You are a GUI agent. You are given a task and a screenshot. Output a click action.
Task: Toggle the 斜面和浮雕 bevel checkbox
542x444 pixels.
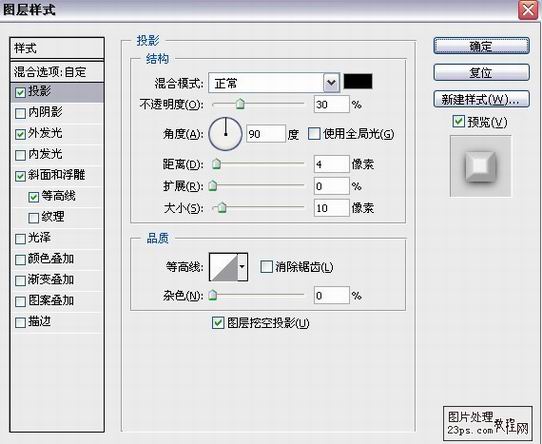pos(20,176)
